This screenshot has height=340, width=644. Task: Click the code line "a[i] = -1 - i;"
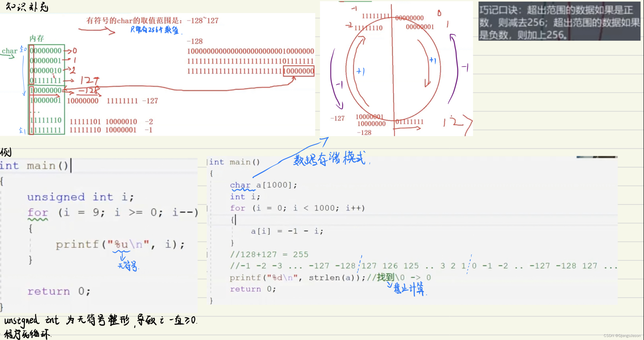click(x=287, y=231)
